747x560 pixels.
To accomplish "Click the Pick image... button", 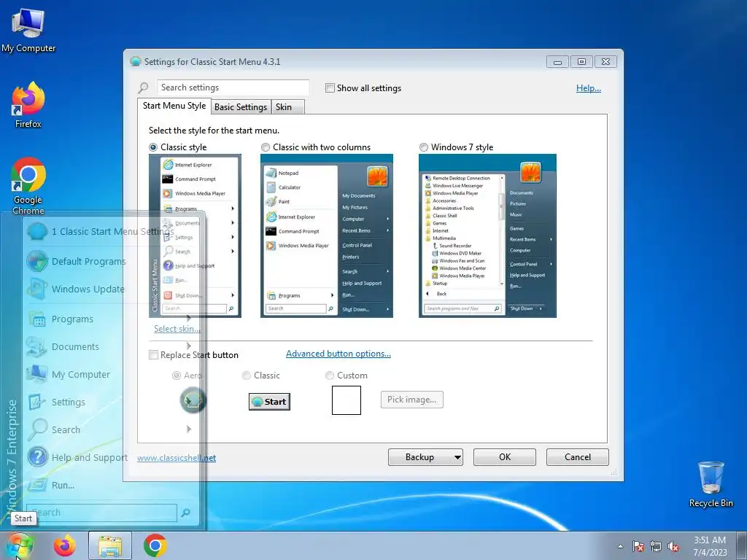I will [412, 400].
